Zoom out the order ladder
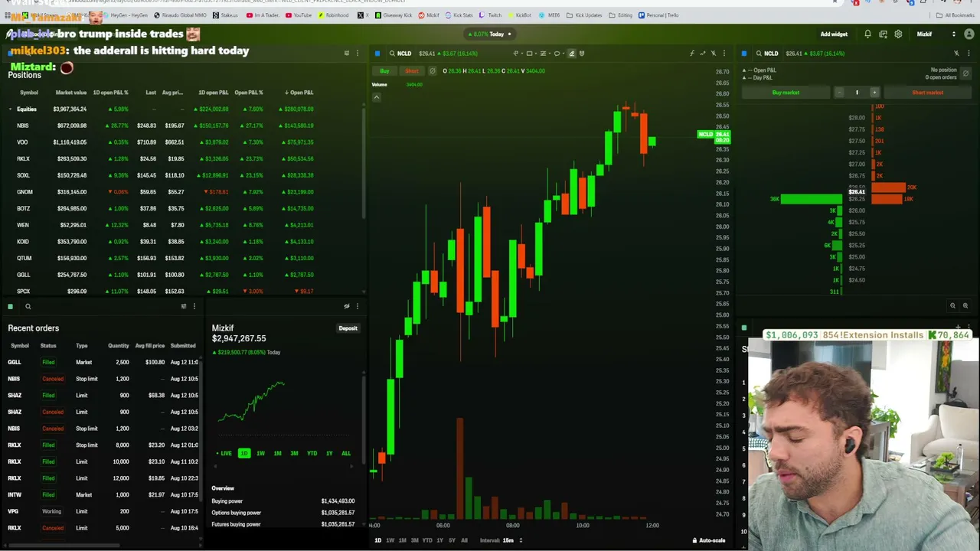 point(952,306)
